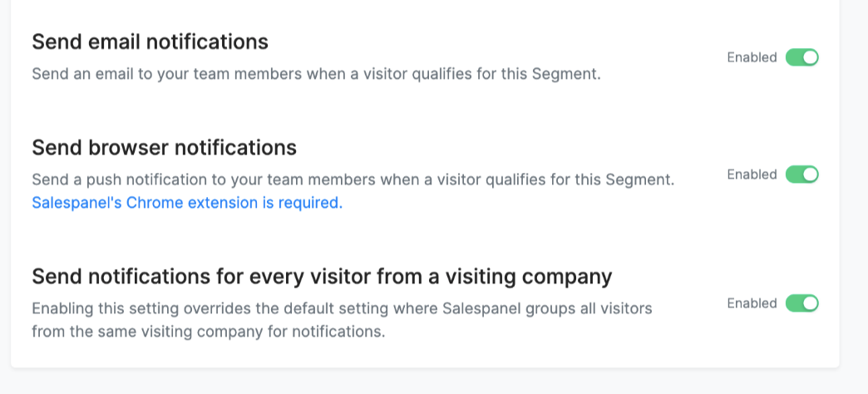Click white knob of visiting company switch
The width and height of the screenshot is (868, 394).
point(810,303)
